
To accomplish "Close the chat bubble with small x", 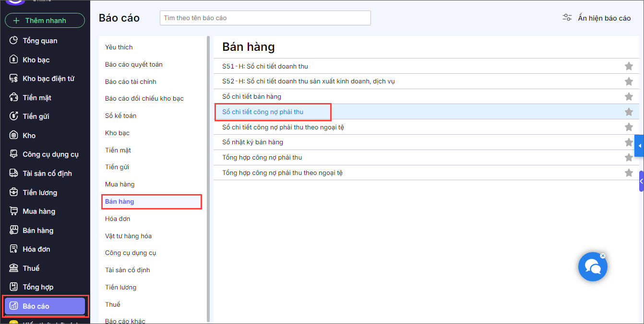I will 603,256.
